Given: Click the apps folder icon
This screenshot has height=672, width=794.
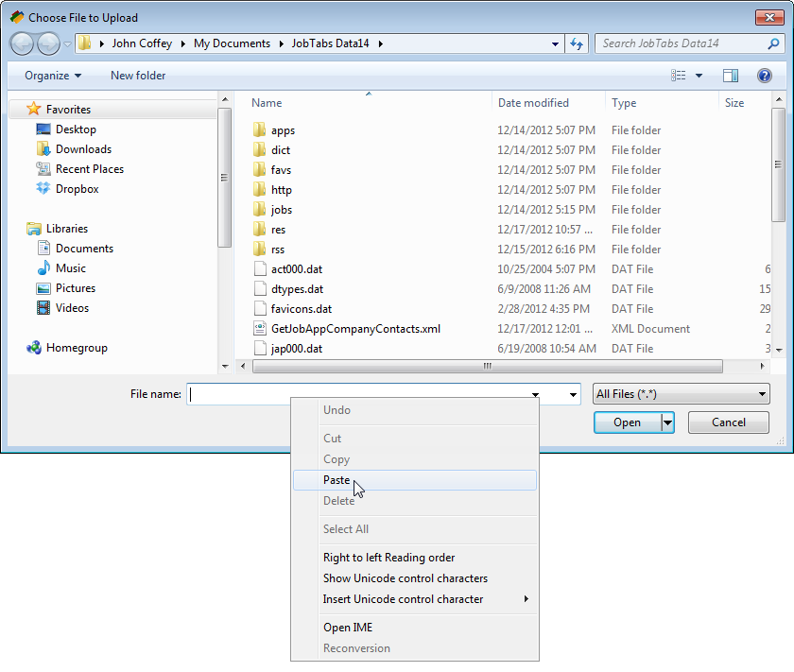Looking at the screenshot, I should (259, 130).
